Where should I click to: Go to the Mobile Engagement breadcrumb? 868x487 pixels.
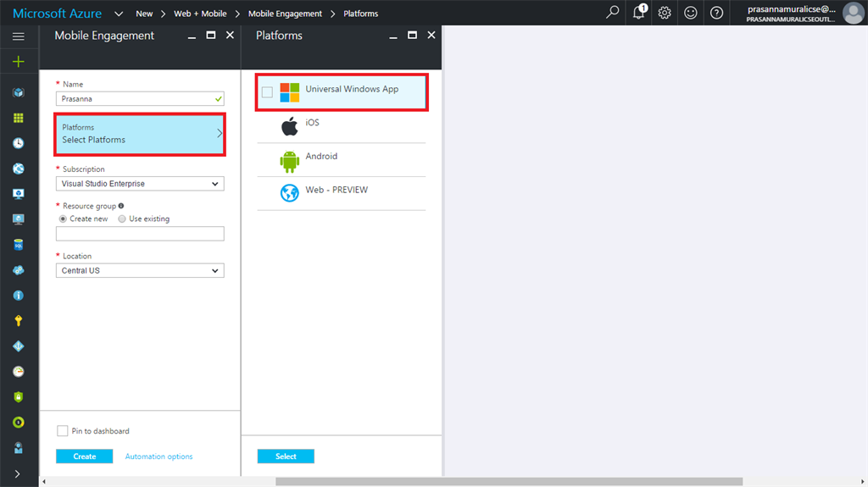click(x=285, y=14)
